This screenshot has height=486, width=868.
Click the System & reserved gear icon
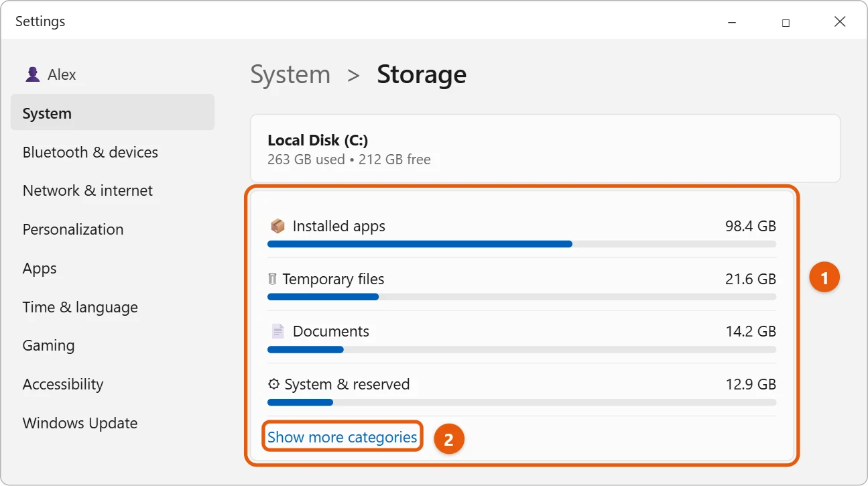pos(273,384)
